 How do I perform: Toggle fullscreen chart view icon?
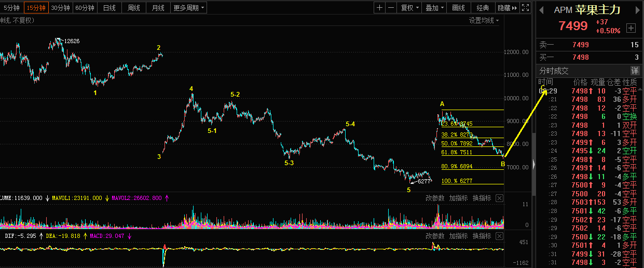525,8
